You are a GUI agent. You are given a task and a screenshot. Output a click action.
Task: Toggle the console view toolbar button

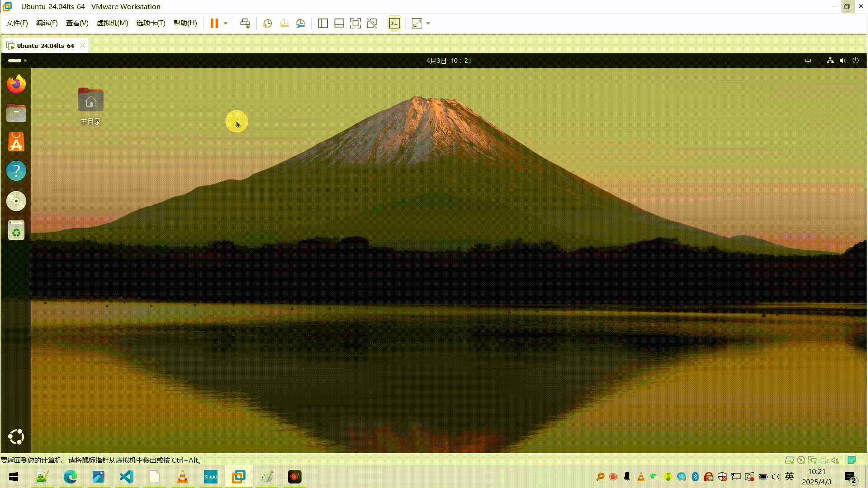pos(394,23)
